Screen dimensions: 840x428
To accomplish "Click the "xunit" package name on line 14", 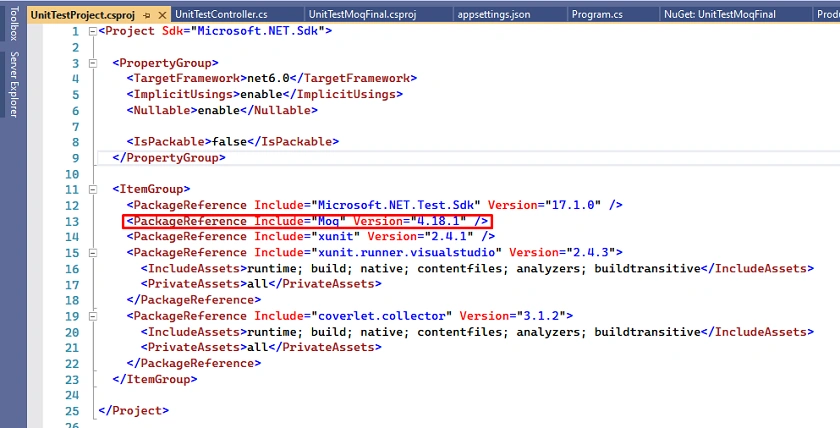I will pyautogui.click(x=336, y=236).
